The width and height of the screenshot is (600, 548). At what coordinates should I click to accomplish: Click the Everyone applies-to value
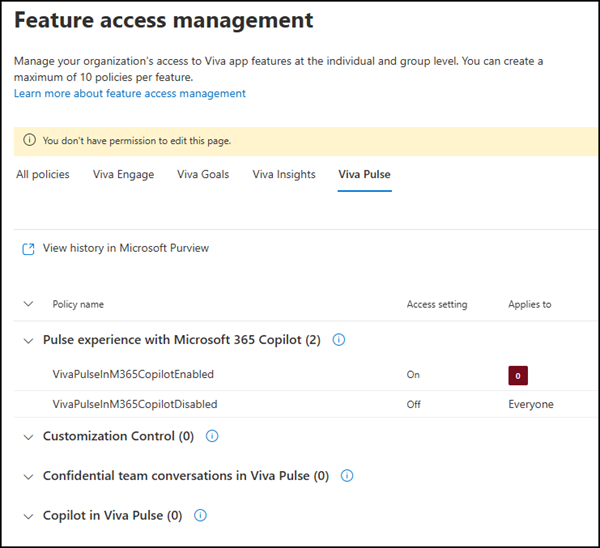(x=531, y=404)
